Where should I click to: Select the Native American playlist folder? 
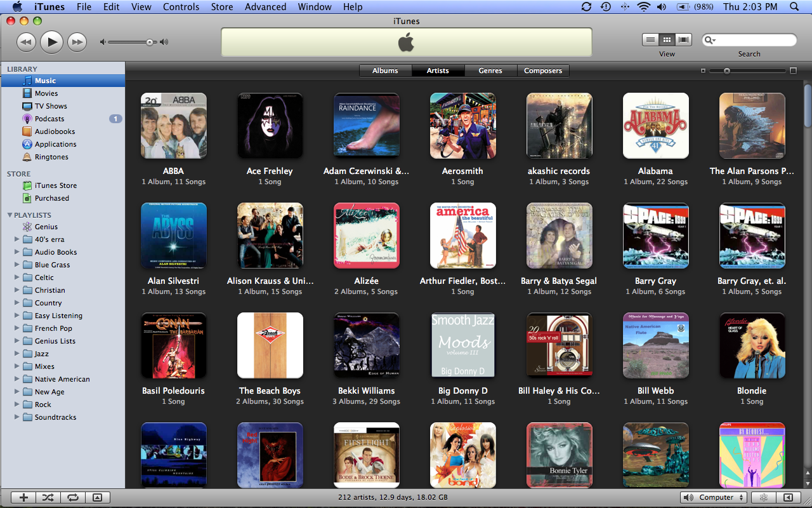click(63, 379)
